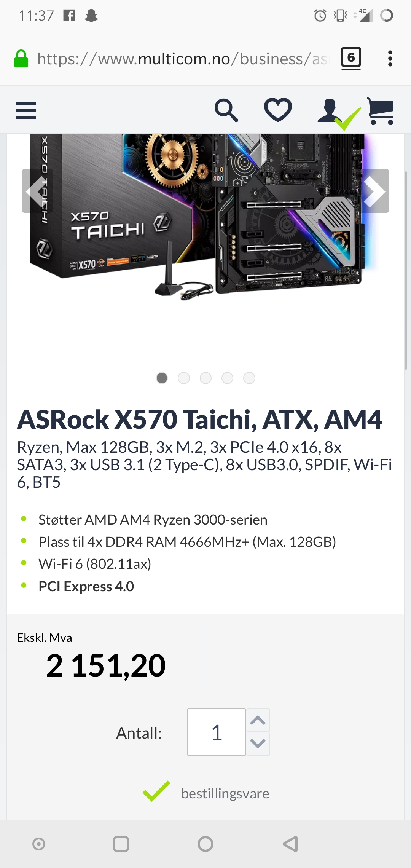Tap the green padlock security icon
Viewport: 411px width, 868px height.
click(x=21, y=59)
